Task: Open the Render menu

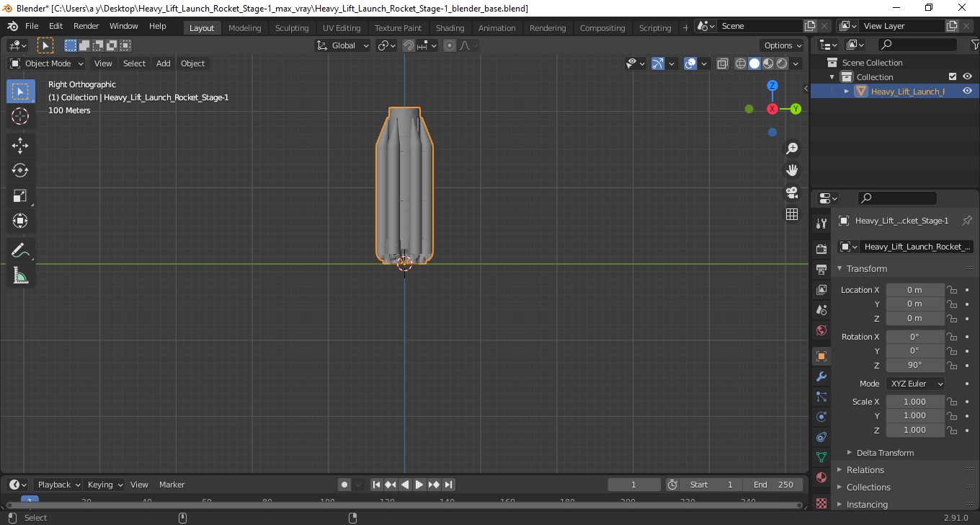Action: click(86, 26)
